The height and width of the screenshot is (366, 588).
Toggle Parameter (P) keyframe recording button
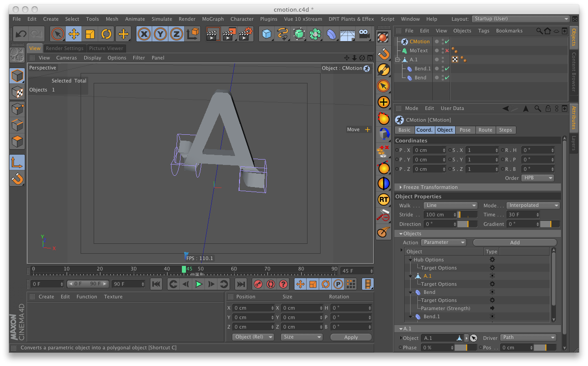coord(338,284)
